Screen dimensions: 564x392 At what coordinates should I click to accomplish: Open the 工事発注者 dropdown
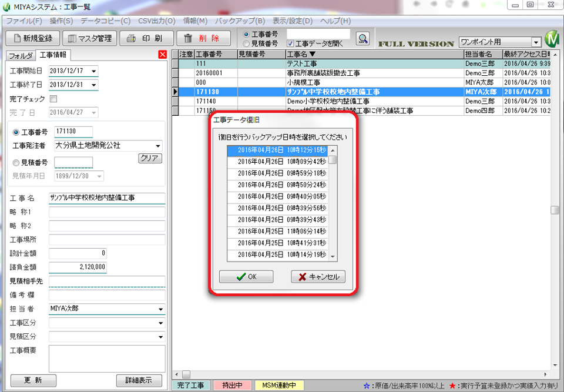pos(158,146)
